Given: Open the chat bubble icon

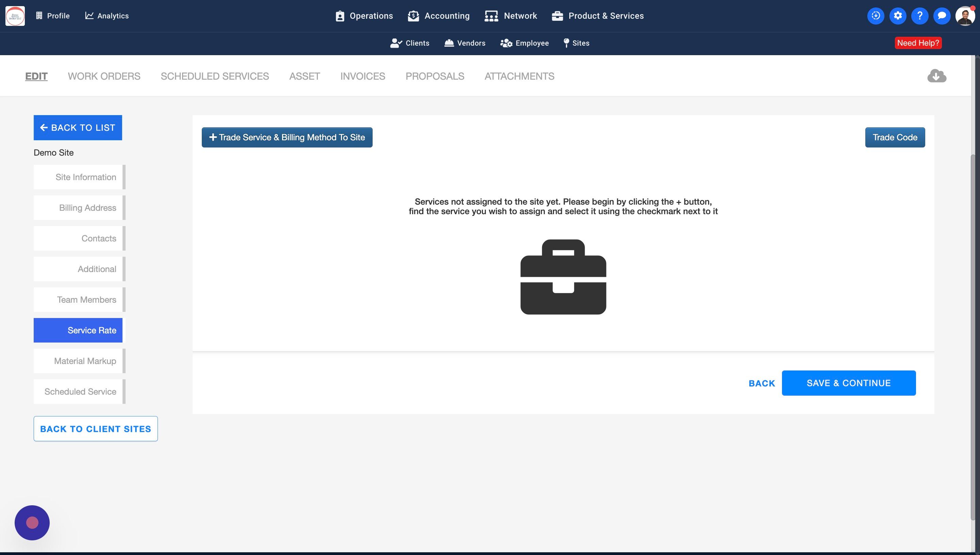Looking at the screenshot, I should pyautogui.click(x=942, y=16).
